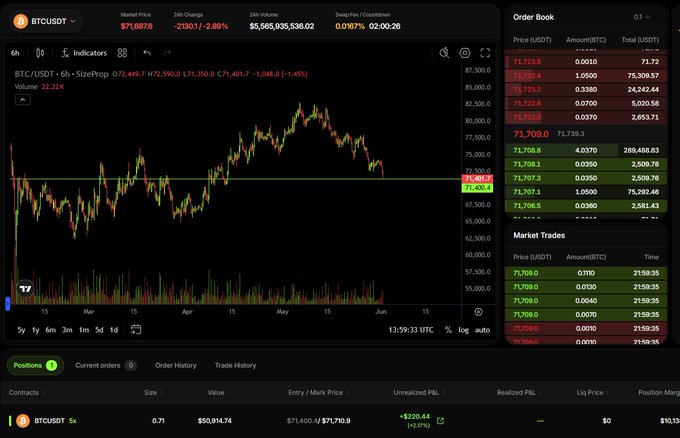The image size is (680, 438).
Task: Select bid price 71,706.5 in order book
Action: click(x=527, y=206)
